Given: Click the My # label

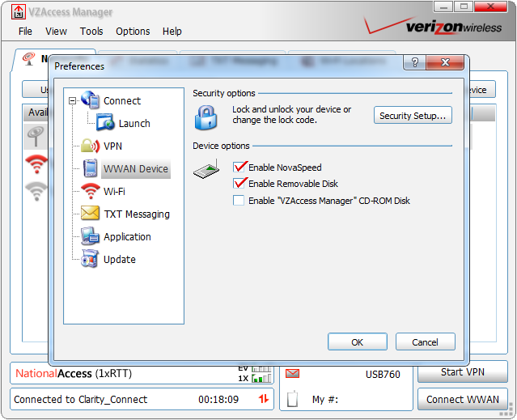Looking at the screenshot, I should coord(324,399).
